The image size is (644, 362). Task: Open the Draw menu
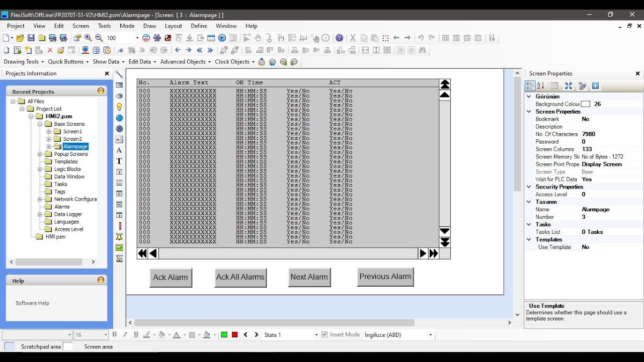coord(149,26)
